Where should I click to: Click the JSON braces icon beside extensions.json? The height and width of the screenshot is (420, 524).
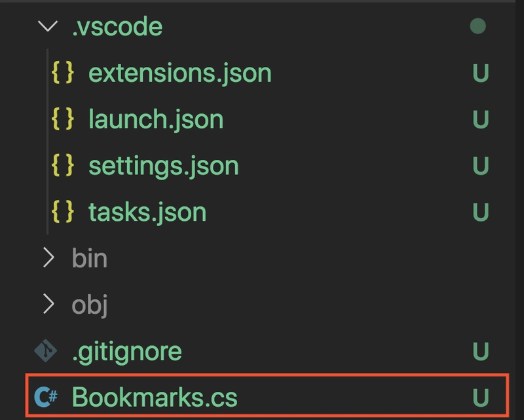(62, 73)
